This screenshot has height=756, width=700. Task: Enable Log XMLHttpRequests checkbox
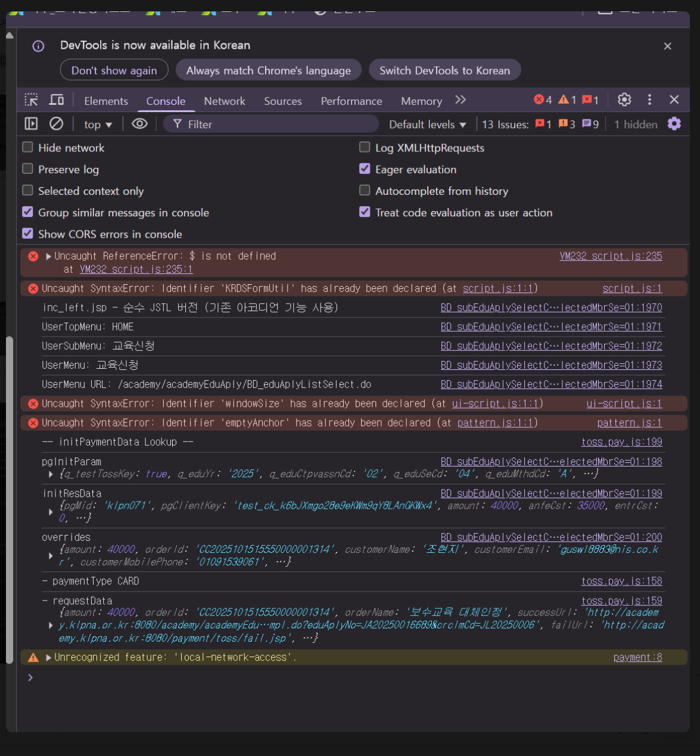(x=365, y=147)
